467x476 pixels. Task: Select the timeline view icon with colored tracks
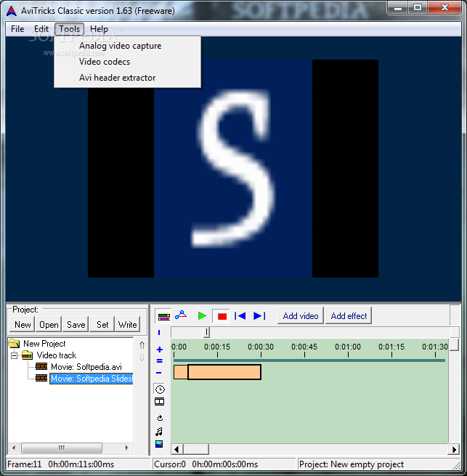tap(164, 317)
